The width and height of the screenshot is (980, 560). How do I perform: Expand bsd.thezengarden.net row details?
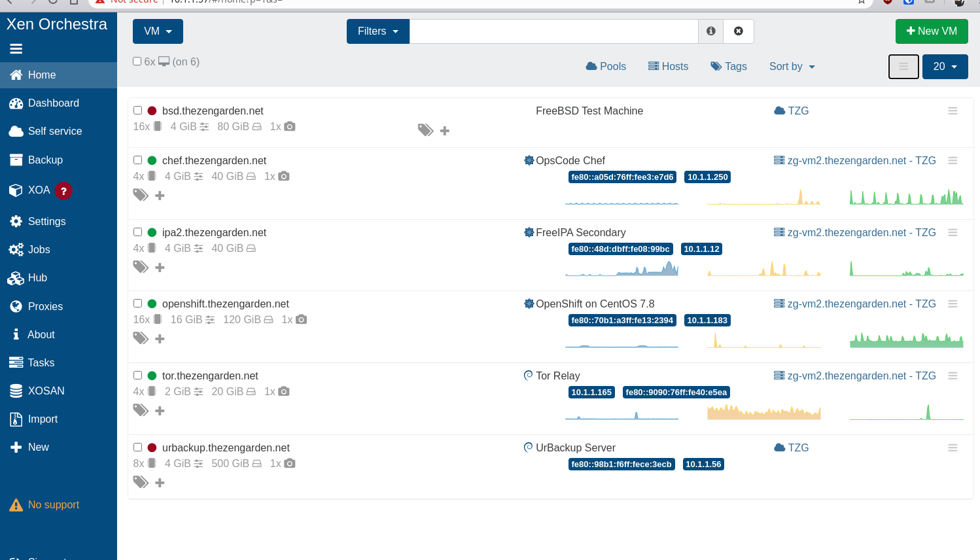pos(953,111)
